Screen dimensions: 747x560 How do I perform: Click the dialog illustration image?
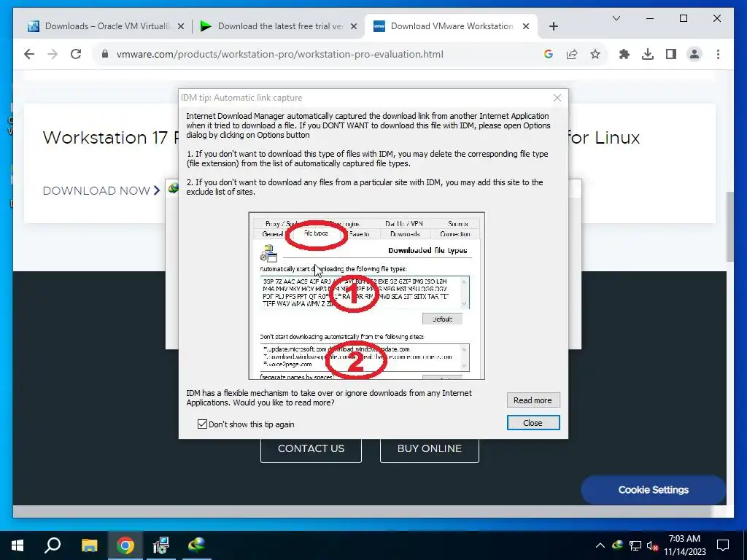click(x=367, y=296)
